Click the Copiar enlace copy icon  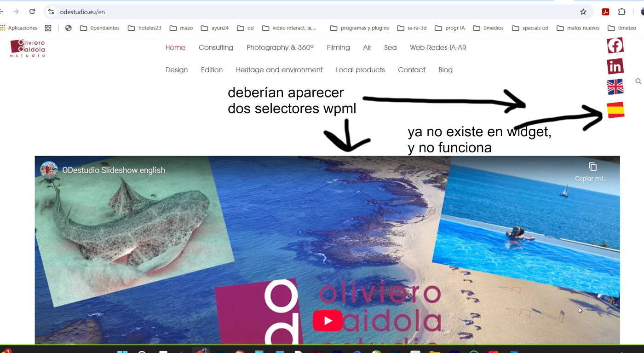tap(592, 167)
